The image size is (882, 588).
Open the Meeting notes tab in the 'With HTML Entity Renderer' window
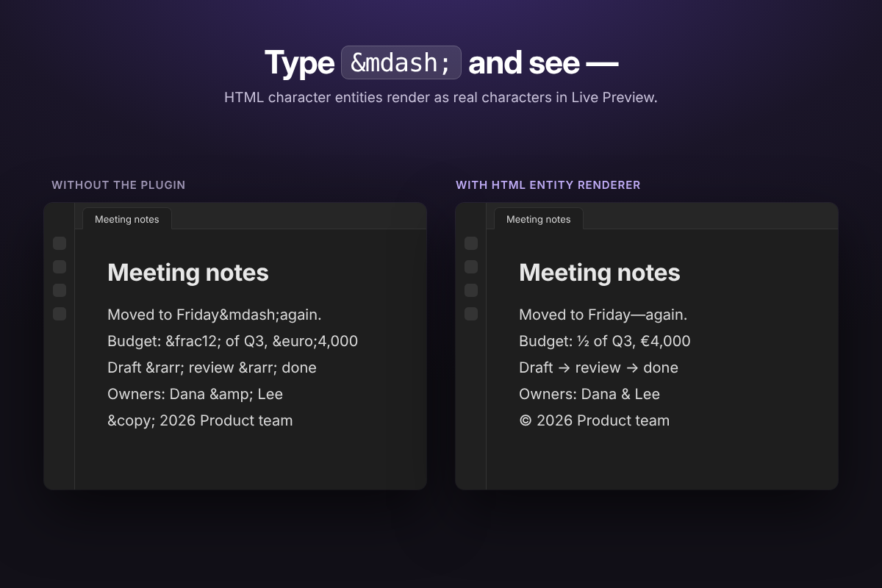tap(538, 219)
